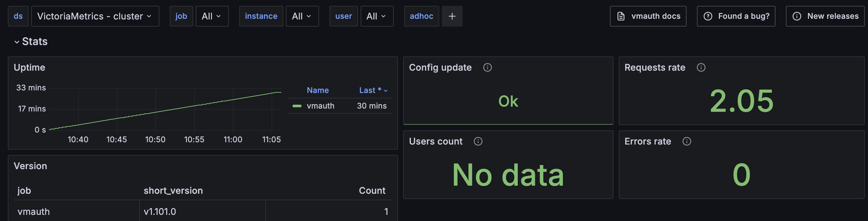Image resolution: width=868 pixels, height=221 pixels.
Task: Click the vmauth legend color swatch
Action: click(297, 106)
